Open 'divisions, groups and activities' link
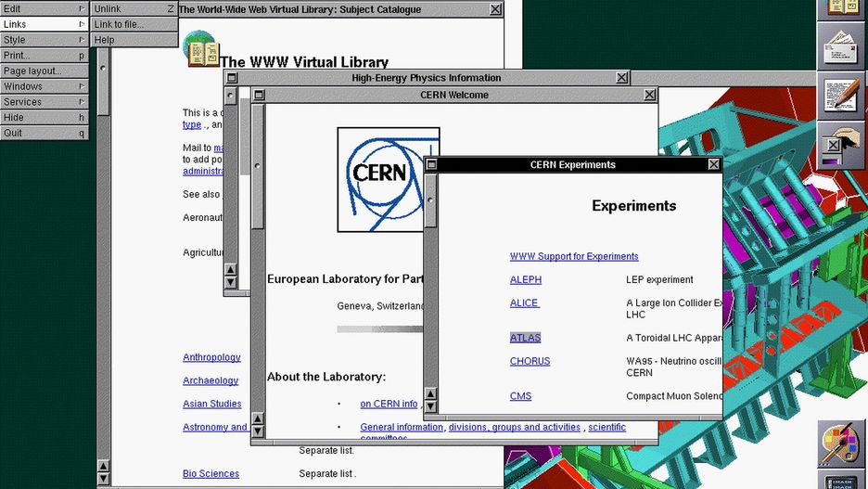Image resolution: width=868 pixels, height=489 pixels. tap(515, 427)
